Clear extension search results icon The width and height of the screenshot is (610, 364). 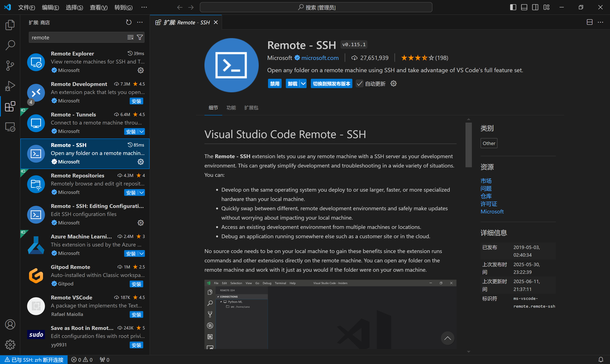tap(130, 37)
